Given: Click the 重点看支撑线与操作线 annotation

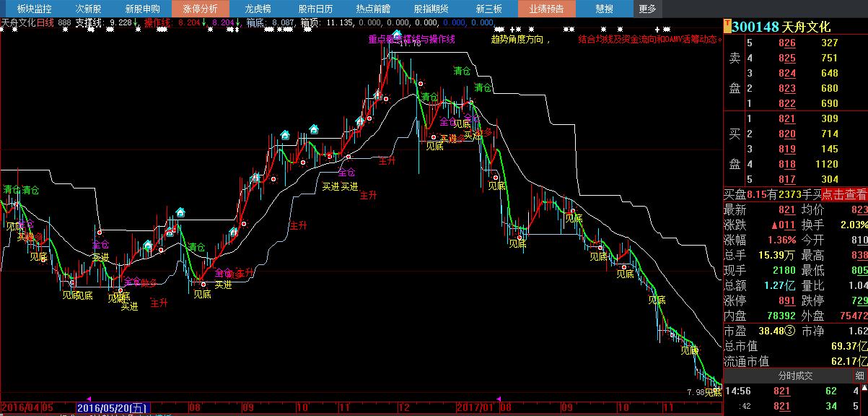Looking at the screenshot, I should (411, 39).
